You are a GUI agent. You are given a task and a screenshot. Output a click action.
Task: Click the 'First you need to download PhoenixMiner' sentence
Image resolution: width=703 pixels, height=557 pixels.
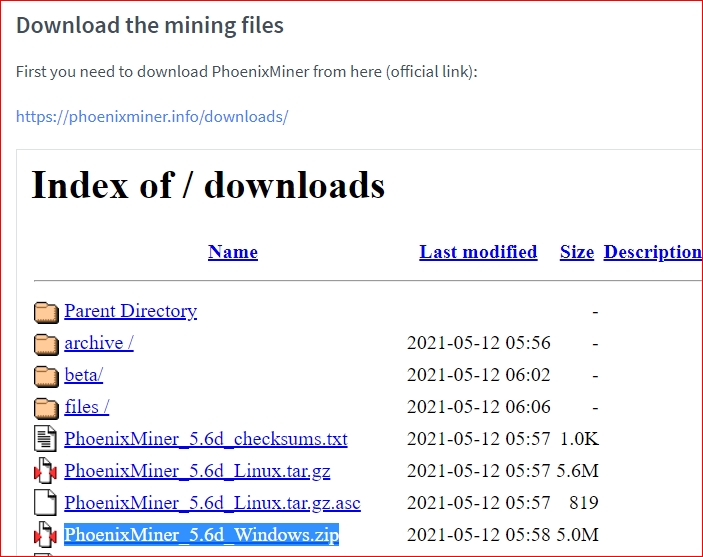coord(247,72)
